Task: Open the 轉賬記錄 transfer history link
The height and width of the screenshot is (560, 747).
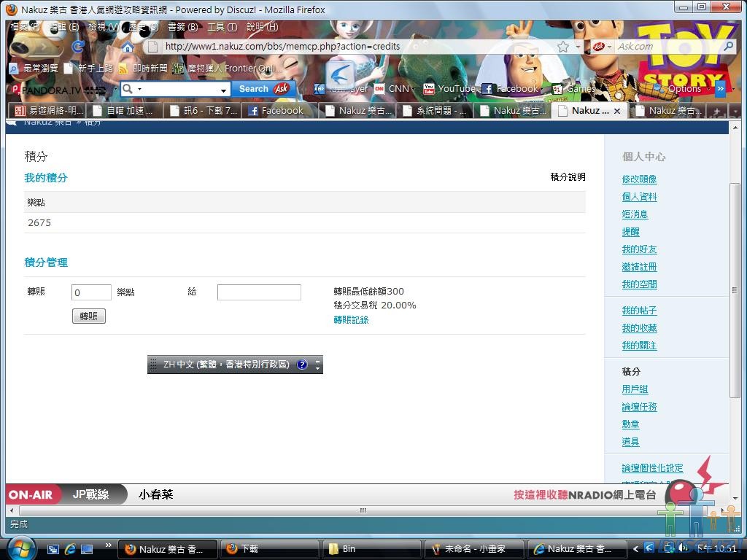Action: (351, 320)
